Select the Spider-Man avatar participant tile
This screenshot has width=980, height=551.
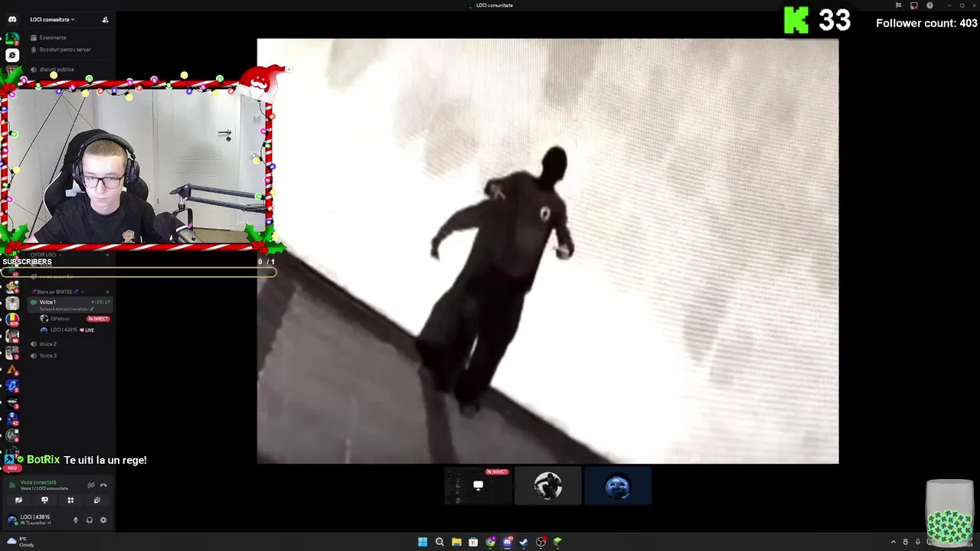pyautogui.click(x=548, y=486)
